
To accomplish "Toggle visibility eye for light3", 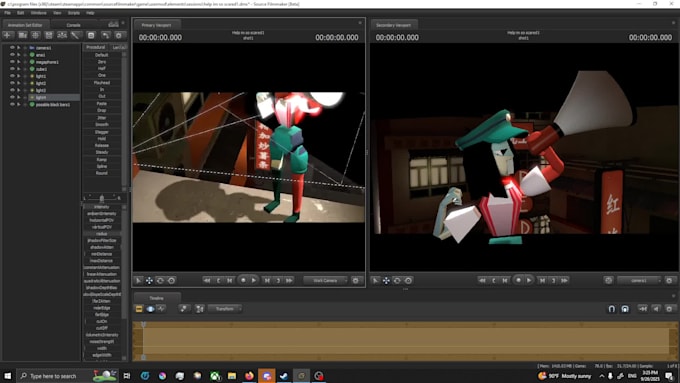I will [12, 90].
